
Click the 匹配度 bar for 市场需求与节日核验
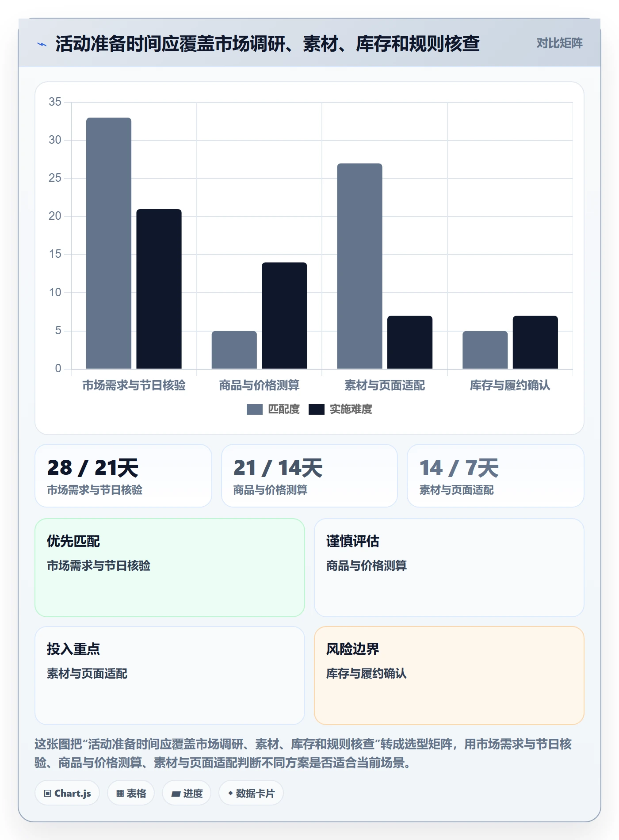pyautogui.click(x=109, y=243)
